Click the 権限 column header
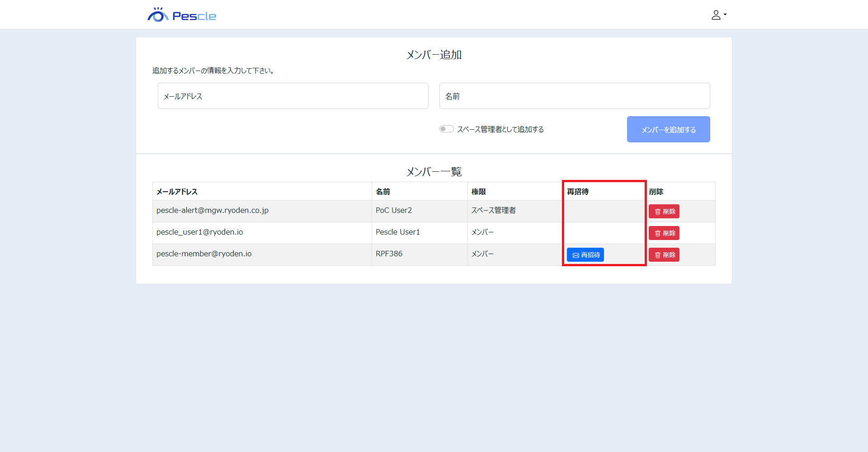Screen dimensions: 868x452 click(479, 192)
